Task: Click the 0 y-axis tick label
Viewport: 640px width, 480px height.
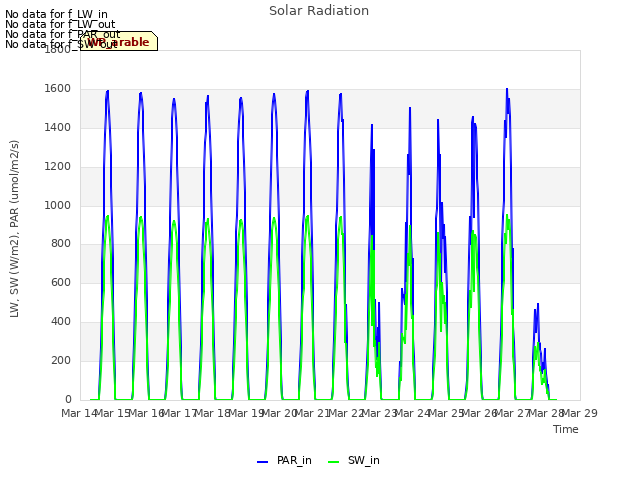Action: [x=68, y=399]
